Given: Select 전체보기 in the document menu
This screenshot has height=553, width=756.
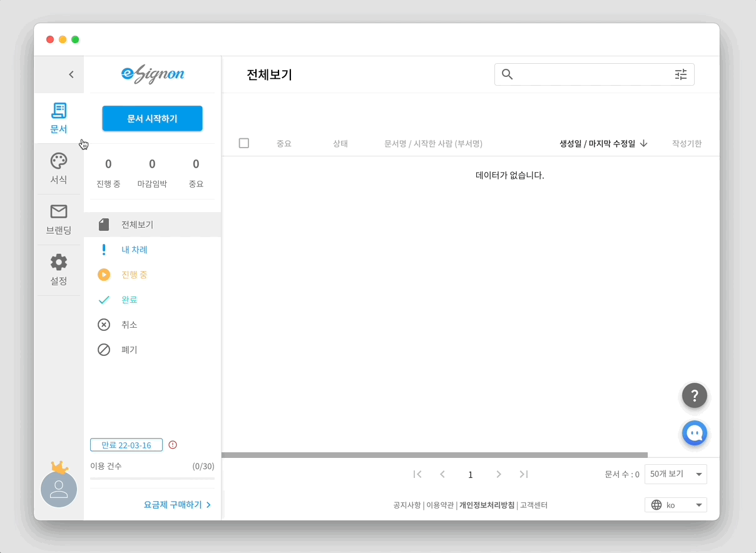Looking at the screenshot, I should pos(152,225).
